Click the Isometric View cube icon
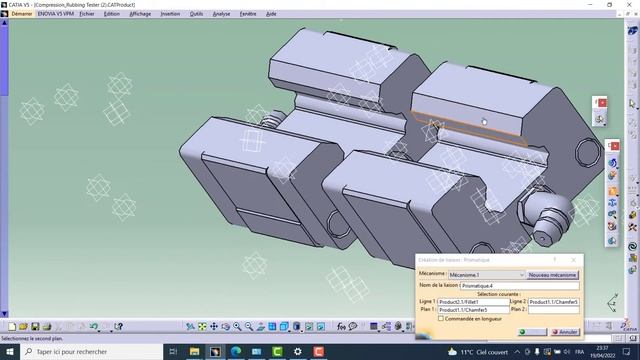This screenshot has width=640, height=360. coord(284,327)
